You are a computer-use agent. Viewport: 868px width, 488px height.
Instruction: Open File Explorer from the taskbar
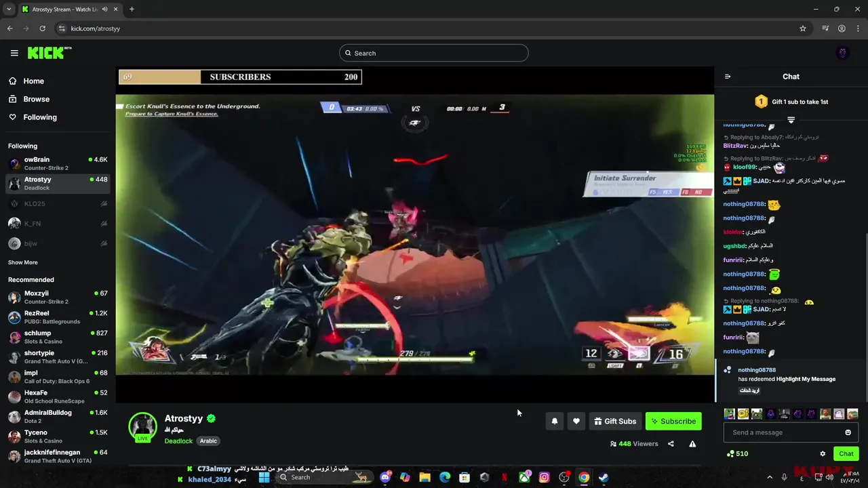(x=425, y=477)
